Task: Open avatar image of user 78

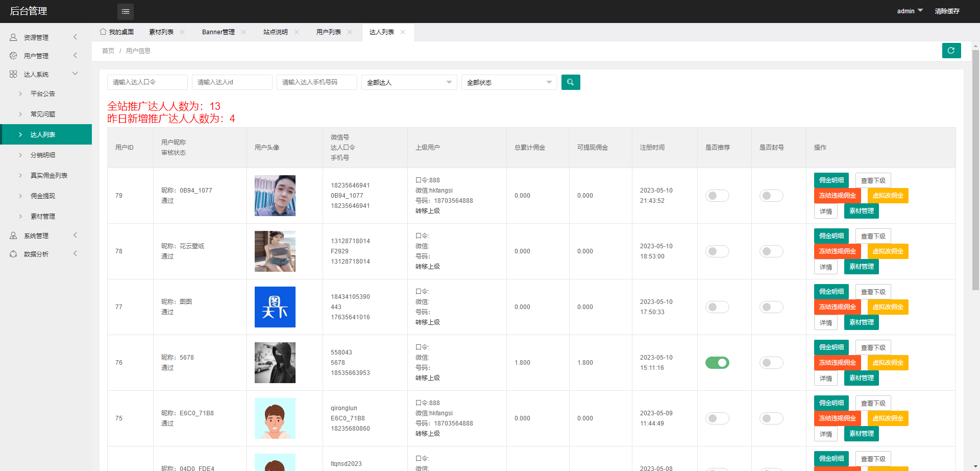Action: click(x=275, y=251)
